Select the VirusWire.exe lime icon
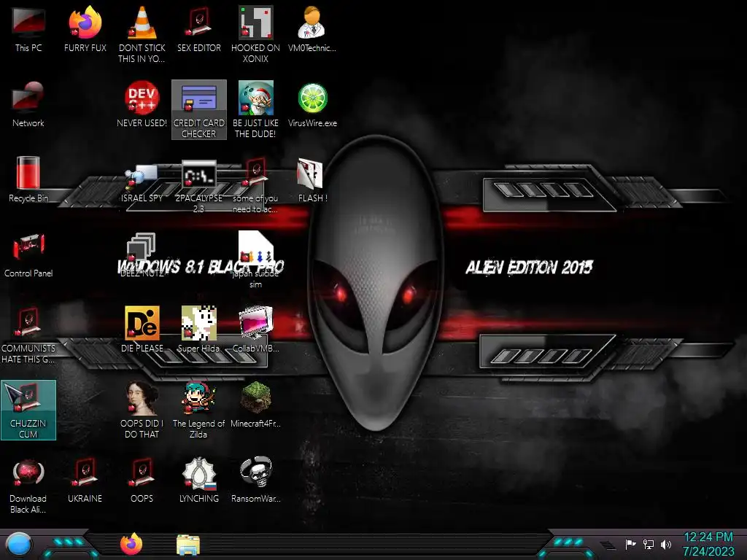Image resolution: width=747 pixels, height=560 pixels. tap(312, 104)
